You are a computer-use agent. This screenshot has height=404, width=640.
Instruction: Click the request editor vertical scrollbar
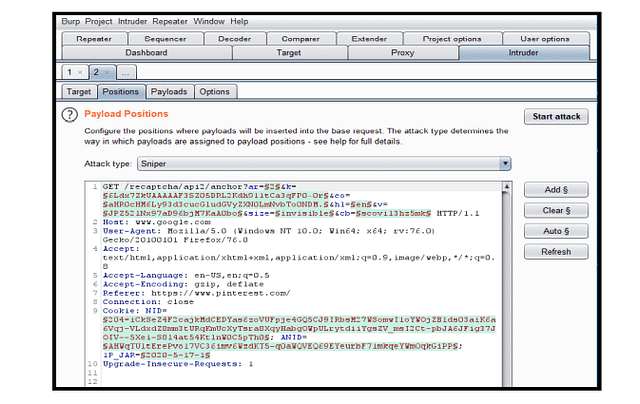click(x=507, y=288)
